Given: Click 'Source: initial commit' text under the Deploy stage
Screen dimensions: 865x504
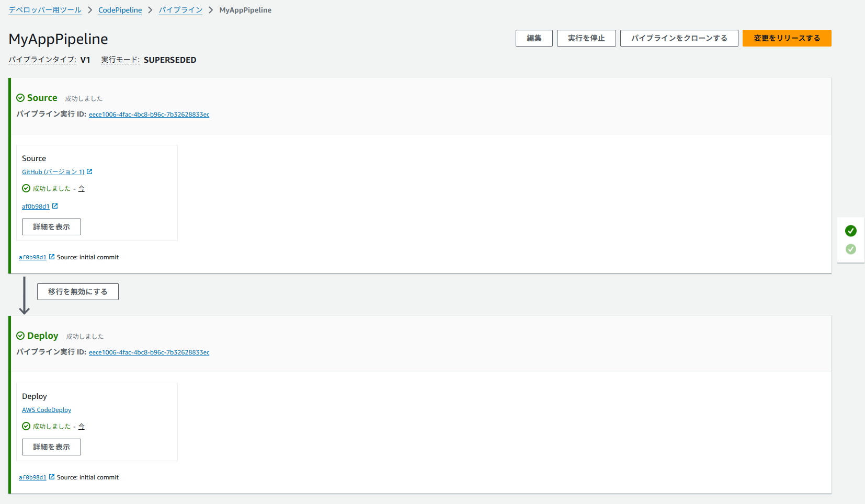Looking at the screenshot, I should pyautogui.click(x=88, y=477).
